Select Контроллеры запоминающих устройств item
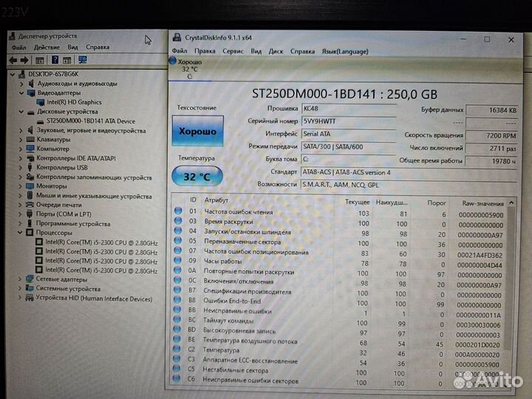 94,177
